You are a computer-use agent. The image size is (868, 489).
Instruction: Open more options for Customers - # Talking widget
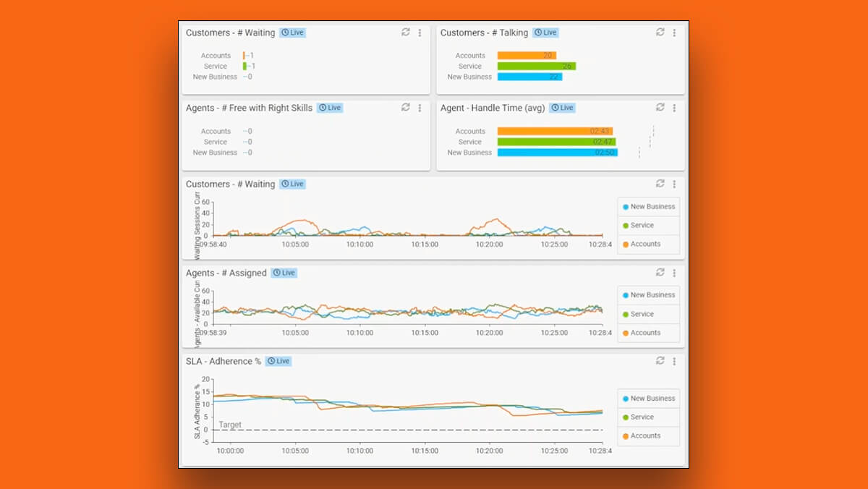tap(674, 33)
